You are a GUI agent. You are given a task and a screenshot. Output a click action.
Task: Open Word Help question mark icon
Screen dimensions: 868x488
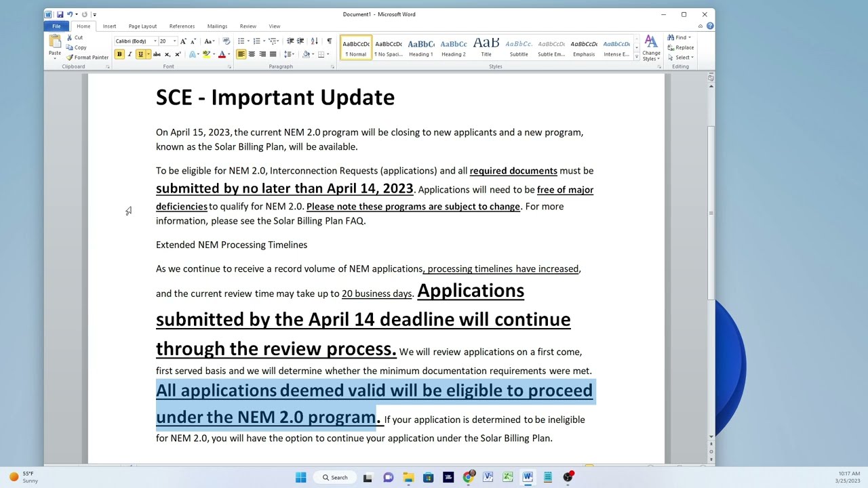(x=710, y=26)
